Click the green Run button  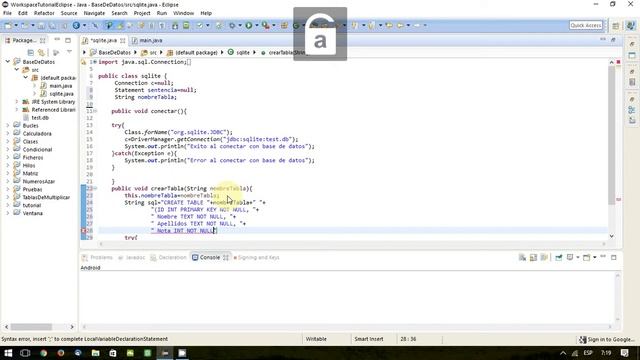249,25
